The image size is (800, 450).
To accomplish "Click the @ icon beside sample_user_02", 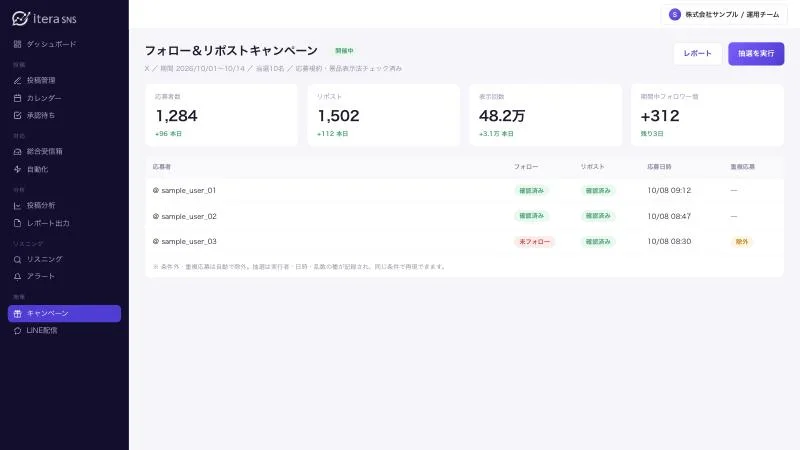I will pos(156,216).
